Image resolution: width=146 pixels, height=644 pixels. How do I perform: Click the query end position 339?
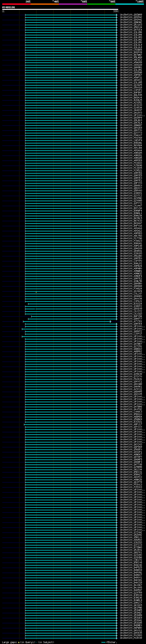click(115, 11)
